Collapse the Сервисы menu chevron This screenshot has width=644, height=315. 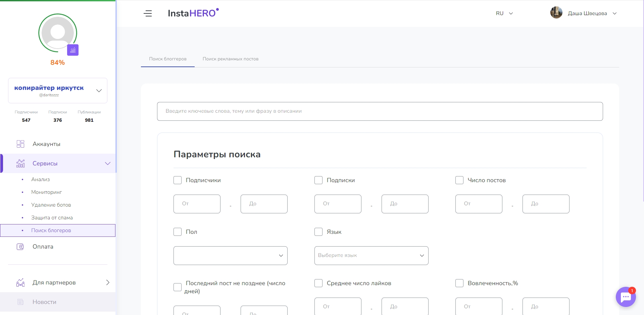[x=108, y=163]
